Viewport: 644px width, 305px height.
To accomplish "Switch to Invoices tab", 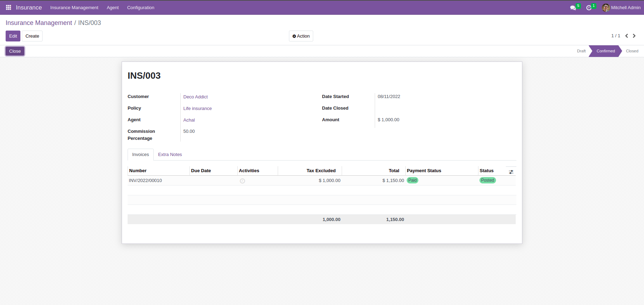I will coord(141,155).
